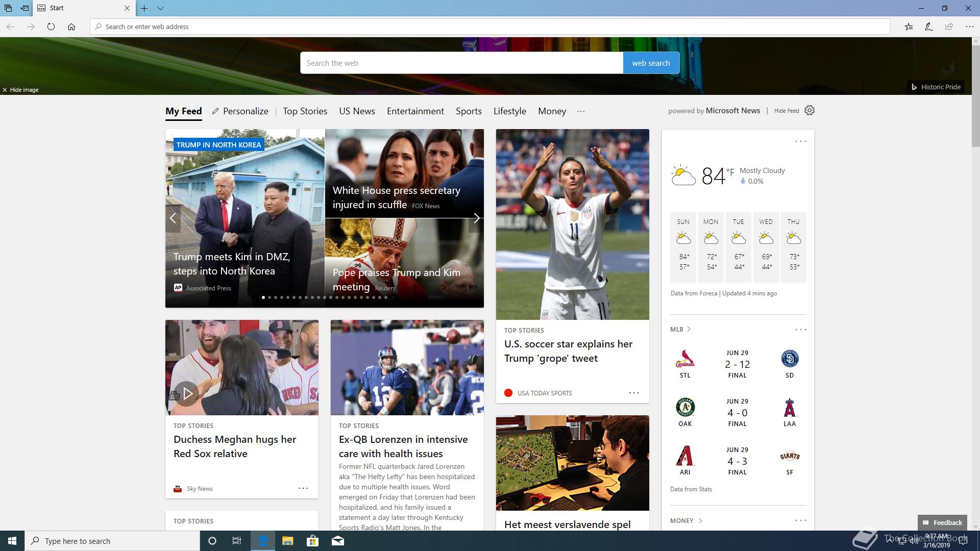Close the Start tab
Screen dimensions: 980x551
click(x=127, y=8)
